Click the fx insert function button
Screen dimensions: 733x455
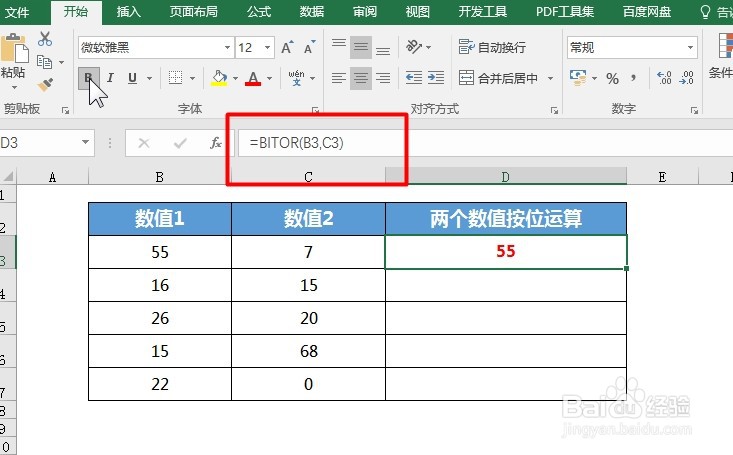pyautogui.click(x=216, y=143)
